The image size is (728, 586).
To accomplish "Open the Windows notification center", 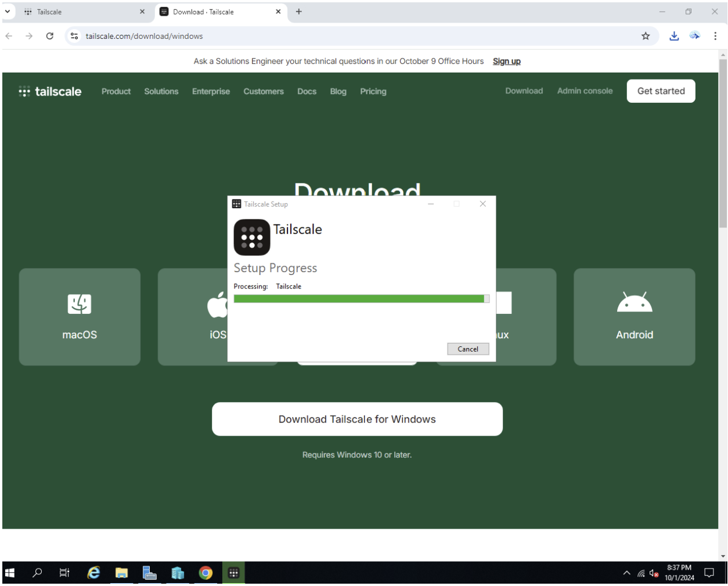I will (709, 573).
